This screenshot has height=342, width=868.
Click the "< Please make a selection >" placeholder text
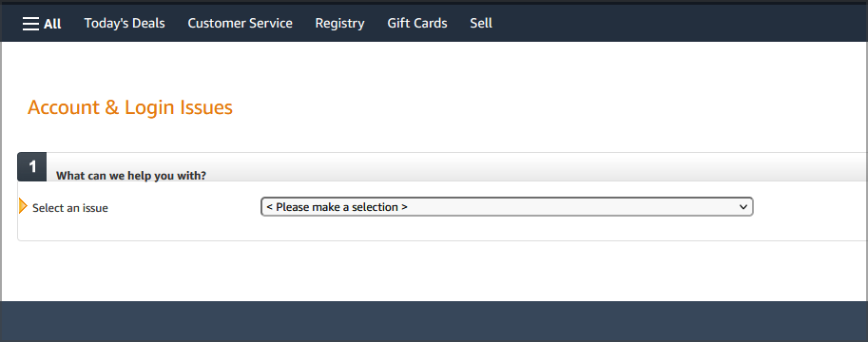(x=338, y=207)
